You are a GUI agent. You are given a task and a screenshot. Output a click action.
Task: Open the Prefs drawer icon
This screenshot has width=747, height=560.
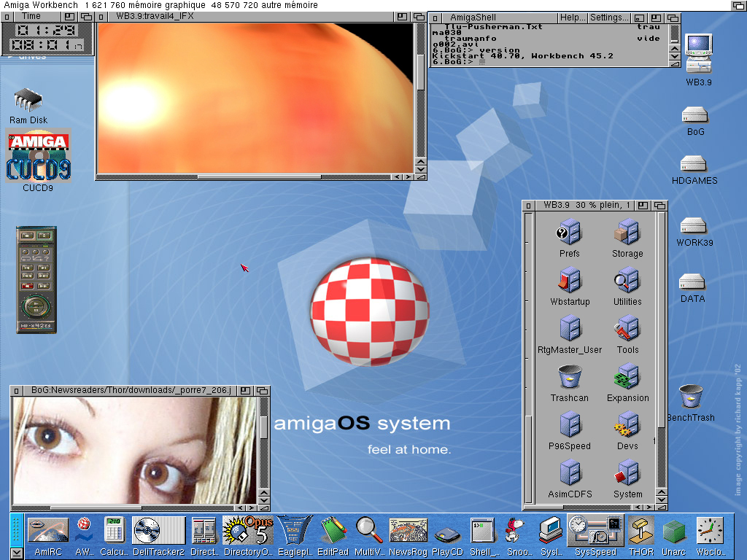[x=569, y=233]
